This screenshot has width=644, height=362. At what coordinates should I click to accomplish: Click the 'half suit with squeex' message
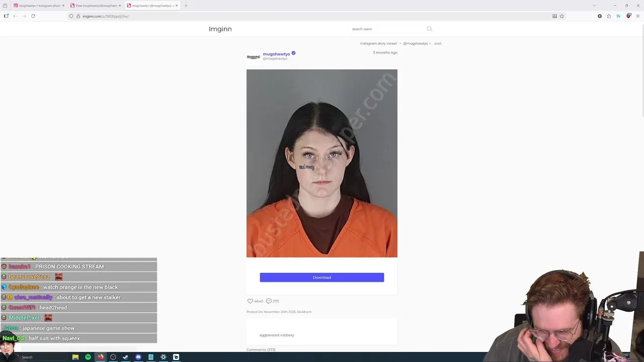54,338
